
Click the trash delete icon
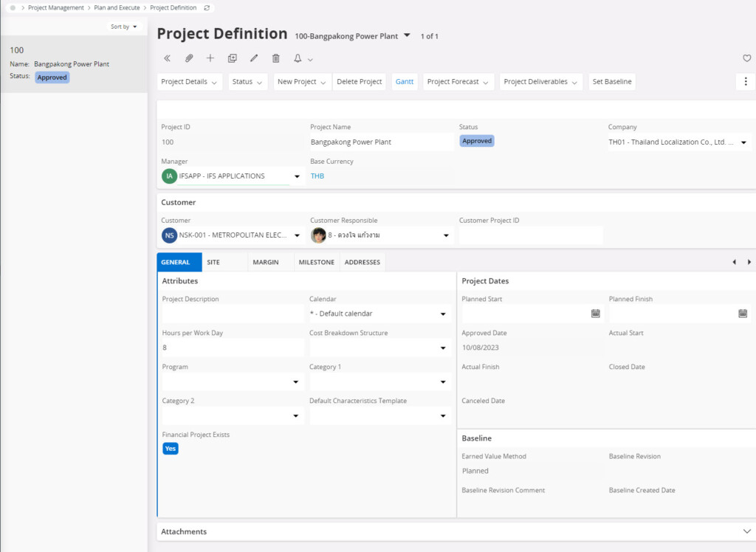click(x=276, y=58)
